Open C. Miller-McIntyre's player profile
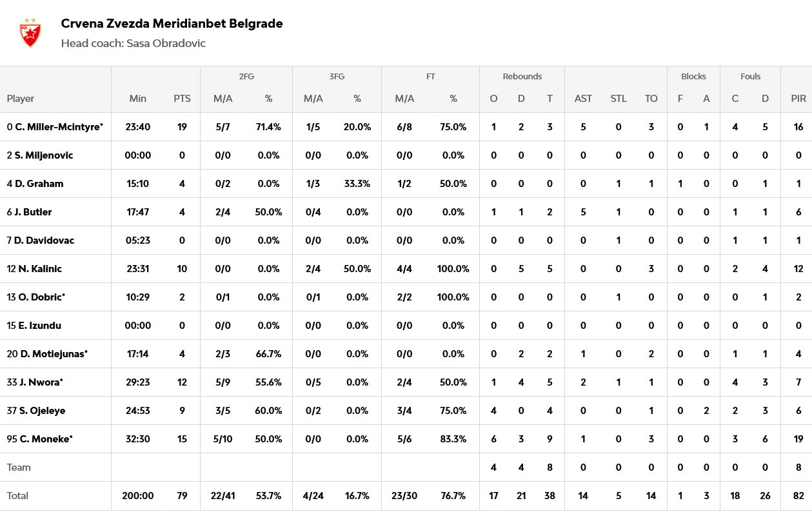 pyautogui.click(x=58, y=127)
